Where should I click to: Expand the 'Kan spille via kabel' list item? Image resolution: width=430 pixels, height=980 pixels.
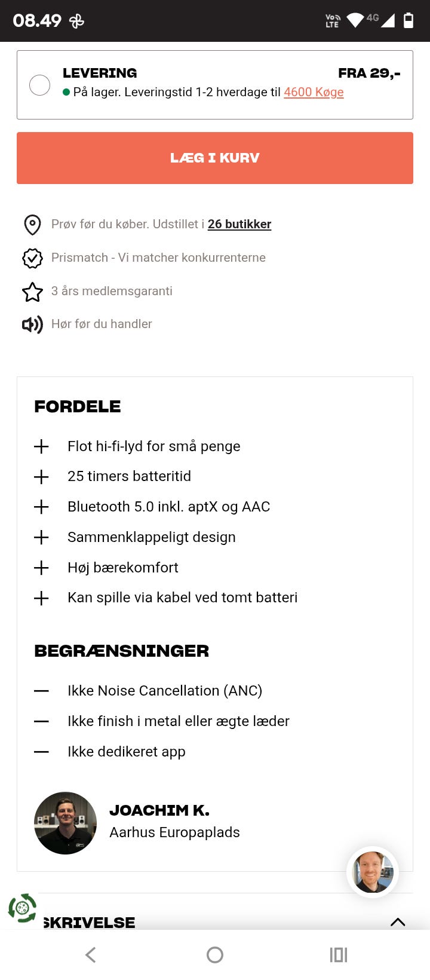41,598
